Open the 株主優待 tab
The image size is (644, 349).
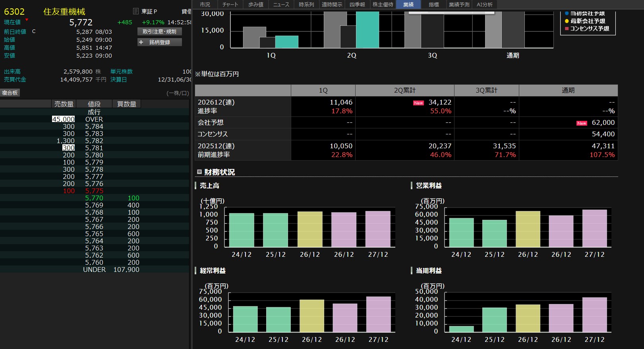coord(383,4)
